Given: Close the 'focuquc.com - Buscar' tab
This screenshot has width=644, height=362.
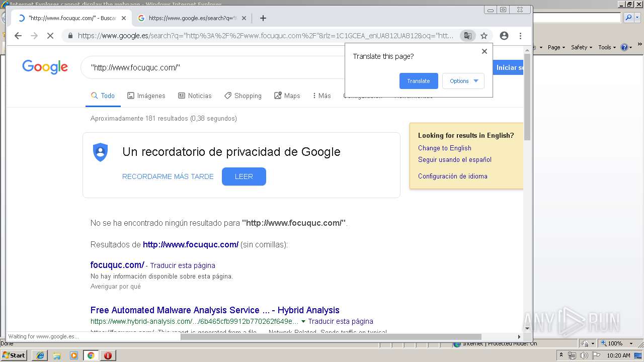Looking at the screenshot, I should 124,18.
